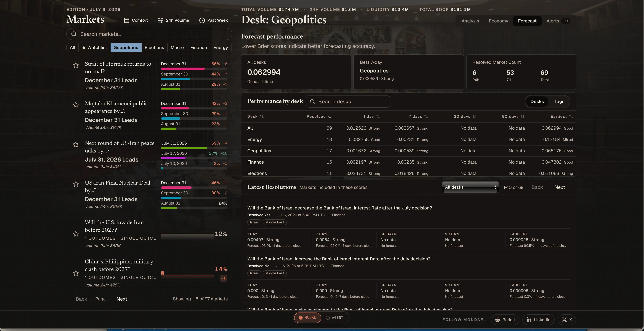
Task: Click the Past Week clock icon
Action: 202,20
